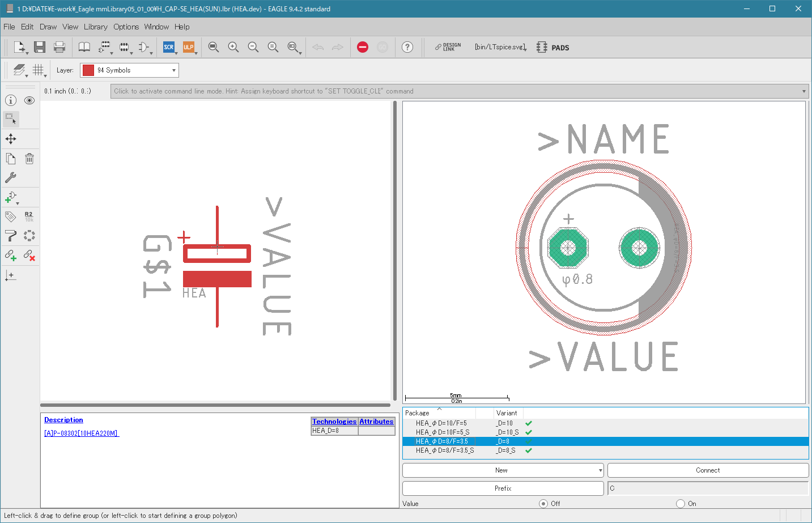
Task: Expand the New button dropdown arrow
Action: pyautogui.click(x=600, y=470)
